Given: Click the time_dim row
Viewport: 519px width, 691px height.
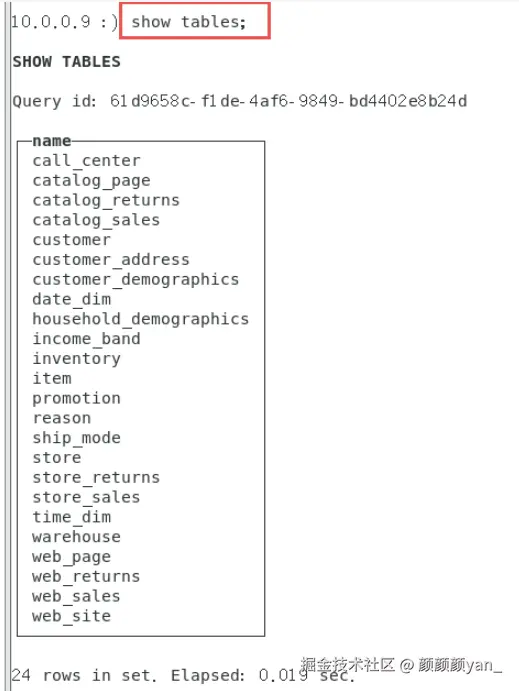Looking at the screenshot, I should pyautogui.click(x=72, y=517).
